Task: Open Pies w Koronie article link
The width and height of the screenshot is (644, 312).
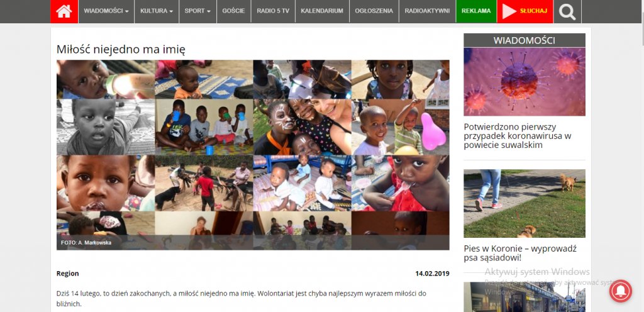Action: coord(520,253)
